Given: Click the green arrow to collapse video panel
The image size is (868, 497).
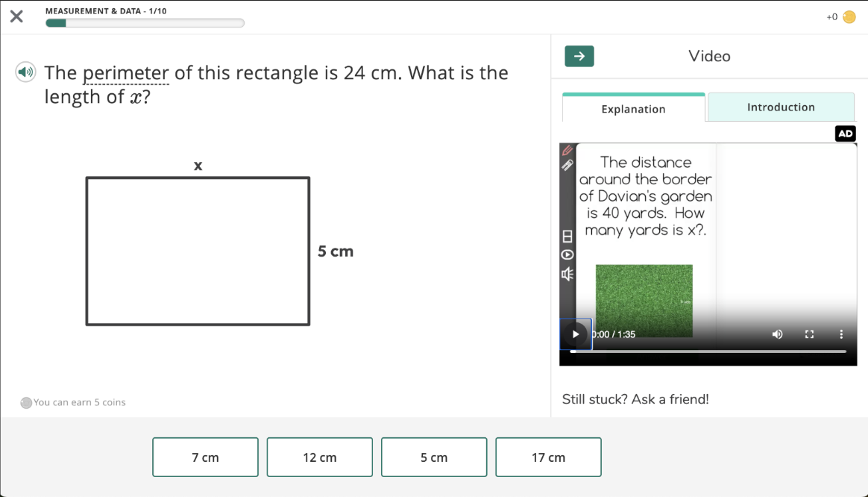Looking at the screenshot, I should [579, 56].
